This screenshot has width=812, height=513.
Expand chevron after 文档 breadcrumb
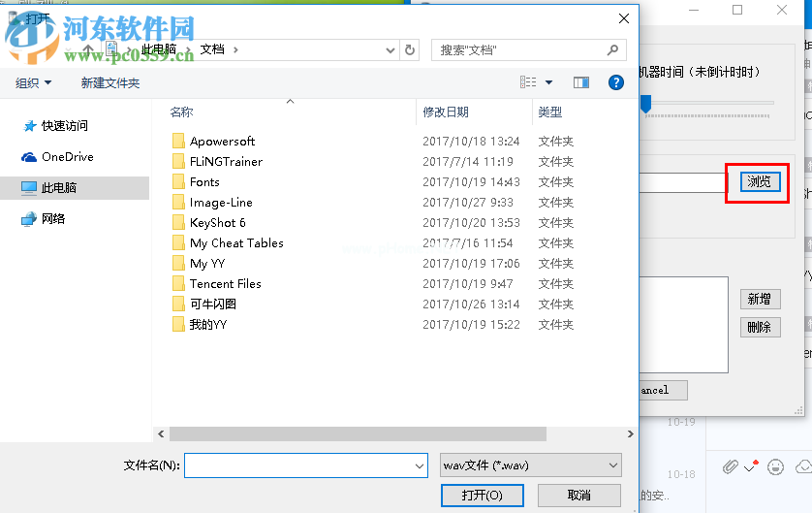[235, 49]
